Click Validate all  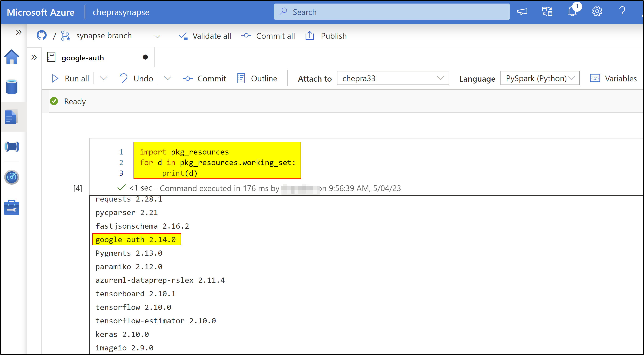point(205,36)
